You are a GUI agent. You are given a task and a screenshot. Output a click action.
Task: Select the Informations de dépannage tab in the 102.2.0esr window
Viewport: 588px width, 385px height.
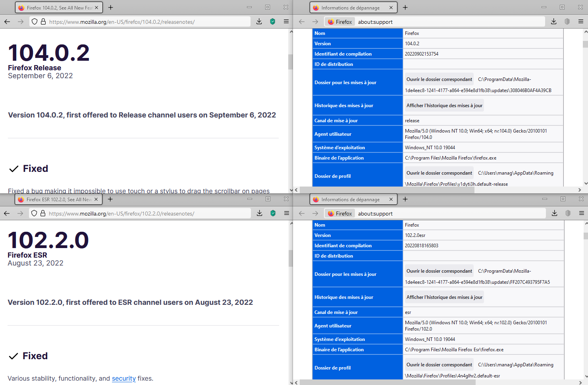[x=353, y=199]
